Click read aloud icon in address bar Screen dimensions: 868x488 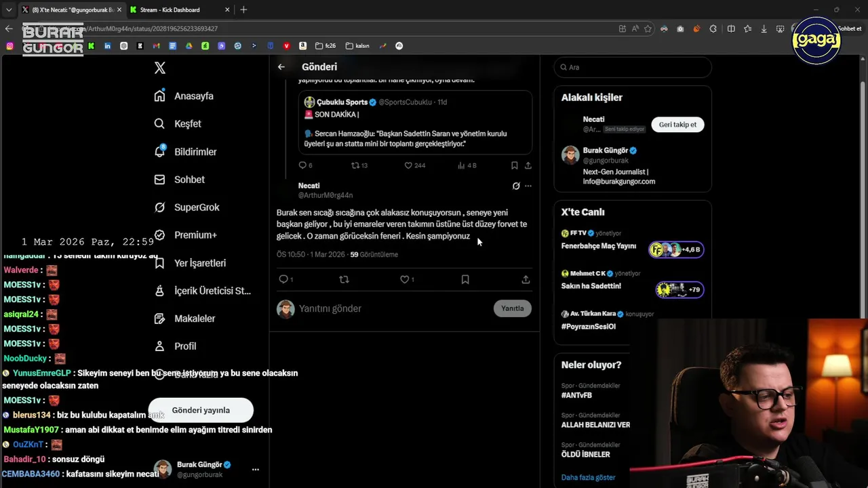[x=635, y=28]
